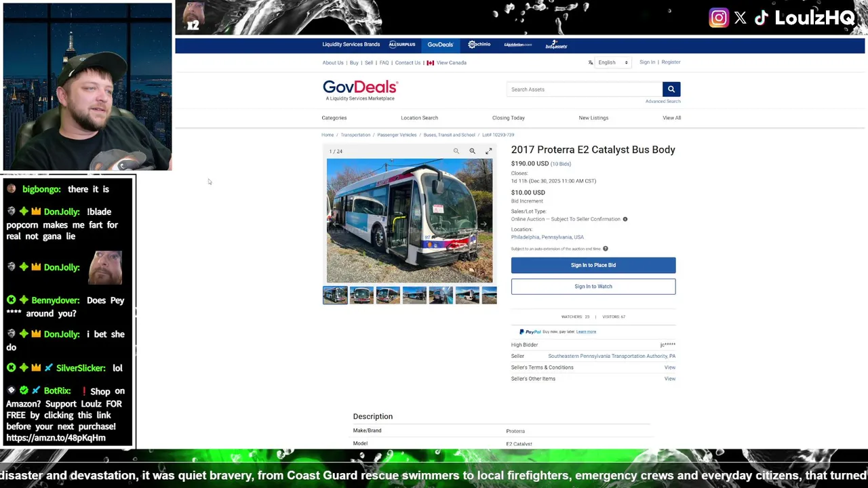Image resolution: width=868 pixels, height=488 pixels.
Task: Select the fifth photo thumbnail
Action: (x=441, y=295)
